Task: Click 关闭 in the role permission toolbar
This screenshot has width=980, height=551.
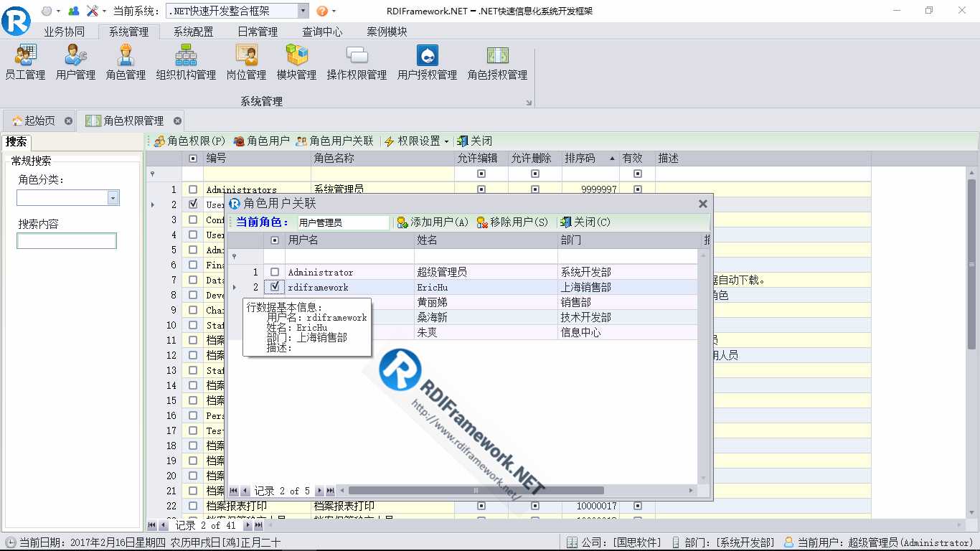Action: coord(475,141)
